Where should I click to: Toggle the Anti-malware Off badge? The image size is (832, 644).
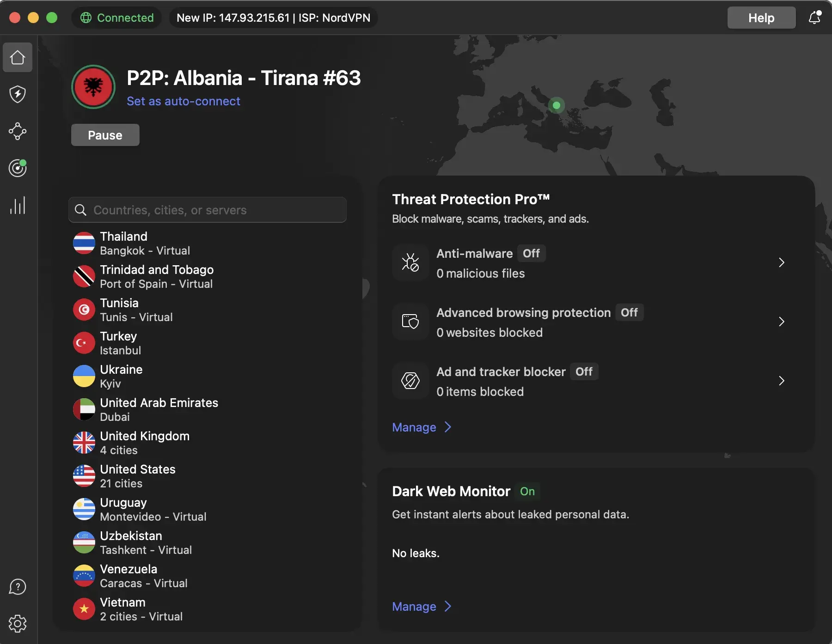click(531, 254)
